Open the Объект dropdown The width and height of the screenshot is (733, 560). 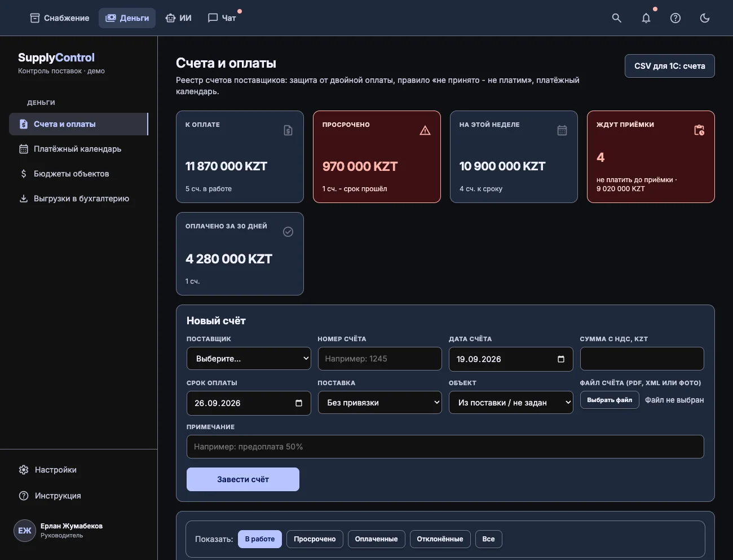coord(511,403)
